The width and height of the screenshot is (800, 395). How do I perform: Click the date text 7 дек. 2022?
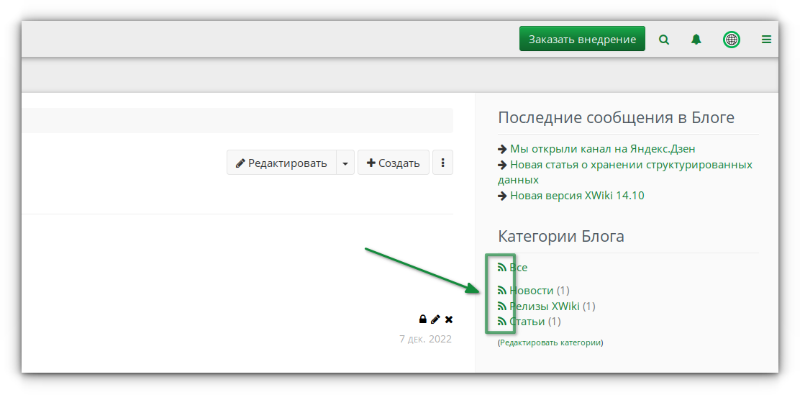tap(426, 339)
